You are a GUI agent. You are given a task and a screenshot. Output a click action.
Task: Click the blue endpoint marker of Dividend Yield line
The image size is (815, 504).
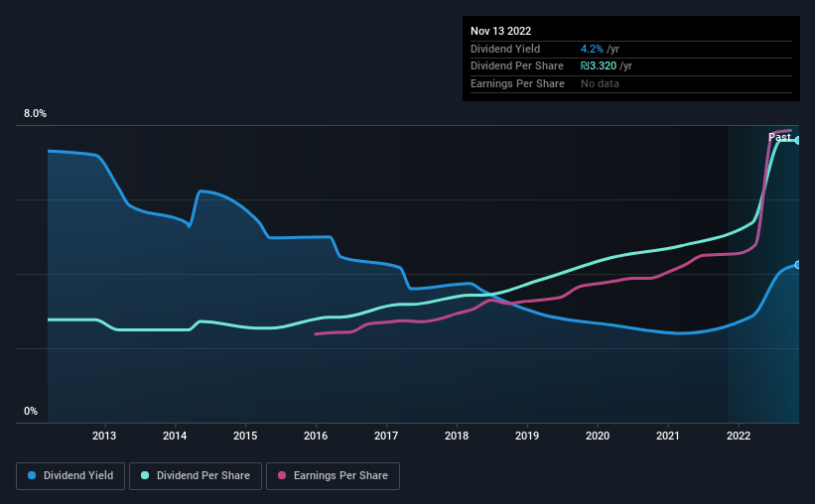click(x=798, y=264)
